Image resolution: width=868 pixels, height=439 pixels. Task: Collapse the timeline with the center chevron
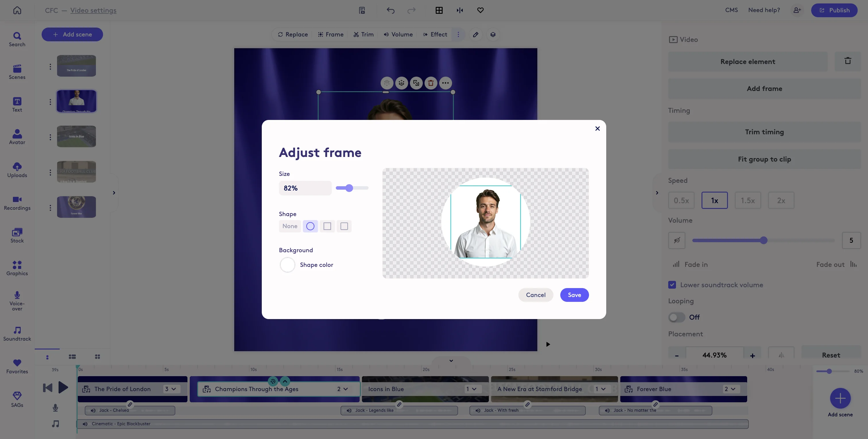coord(451,360)
